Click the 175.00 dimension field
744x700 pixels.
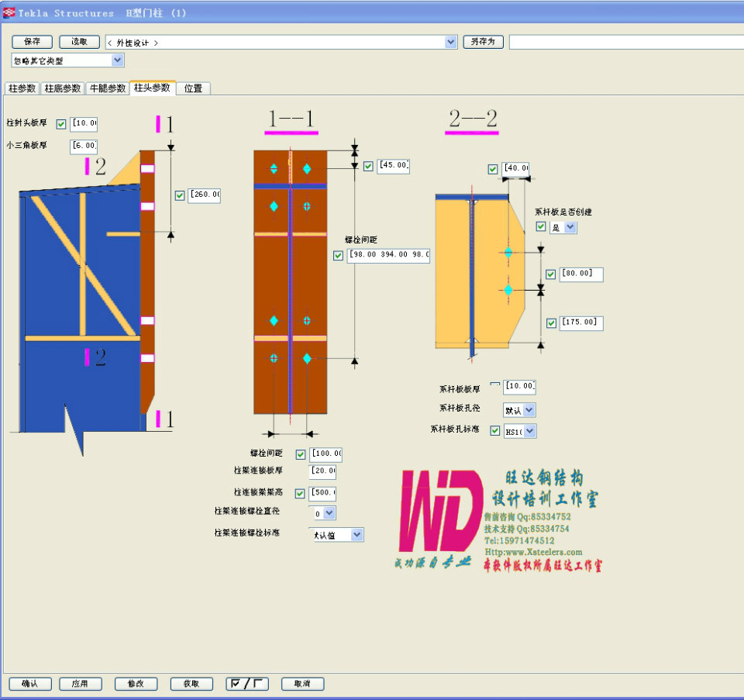click(x=581, y=322)
